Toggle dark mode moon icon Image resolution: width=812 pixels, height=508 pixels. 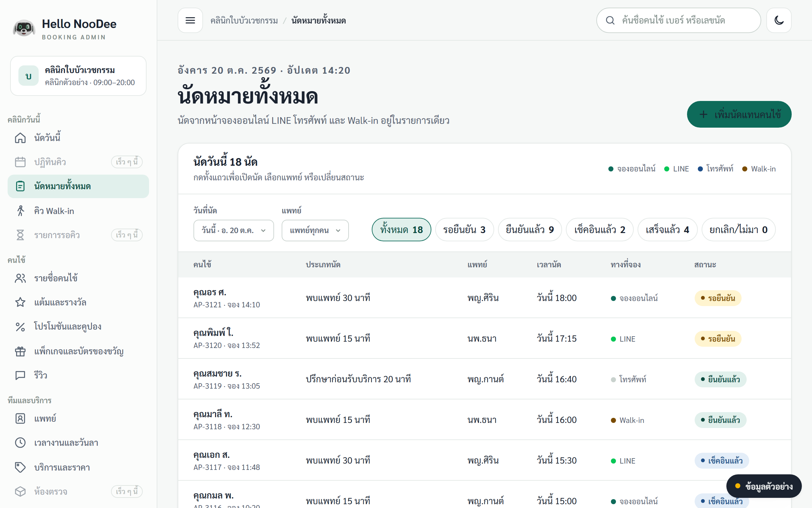(779, 21)
